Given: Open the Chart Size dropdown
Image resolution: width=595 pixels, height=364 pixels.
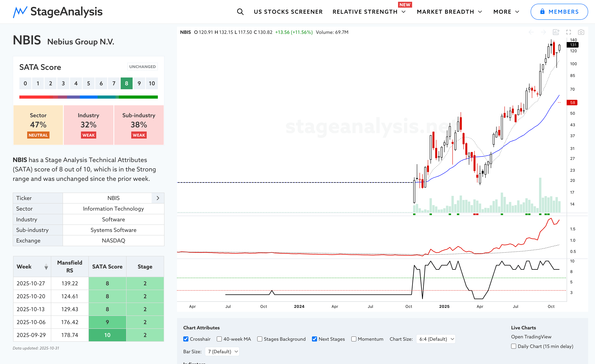Looking at the screenshot, I should [x=436, y=339].
